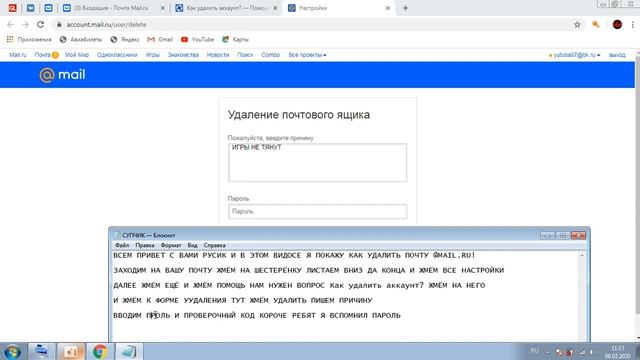
Task: Open Правка menu in Notepad
Action: (x=144, y=245)
